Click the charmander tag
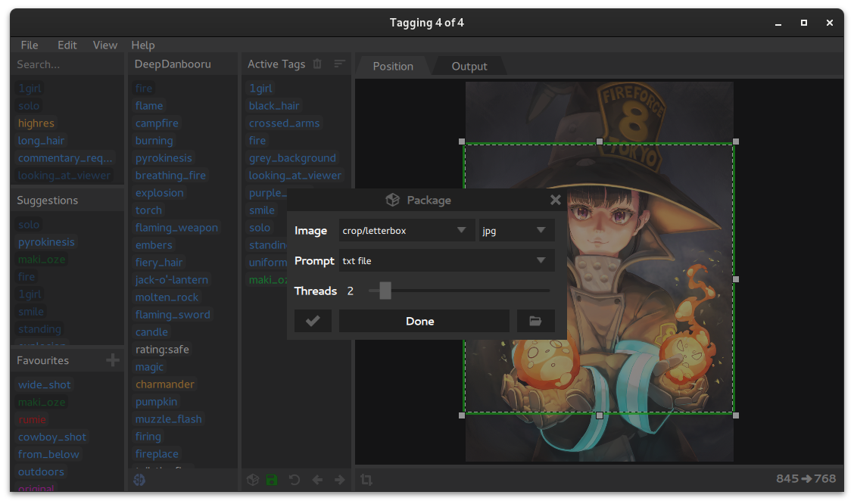854x504 pixels. point(164,384)
